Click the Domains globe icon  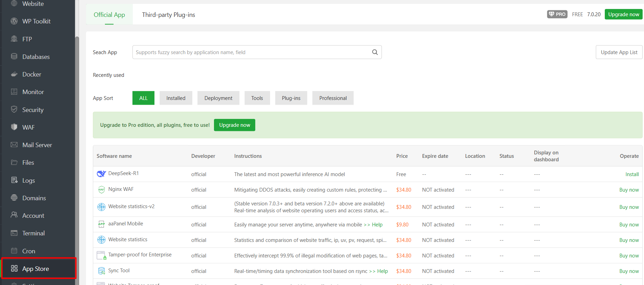coord(14,198)
